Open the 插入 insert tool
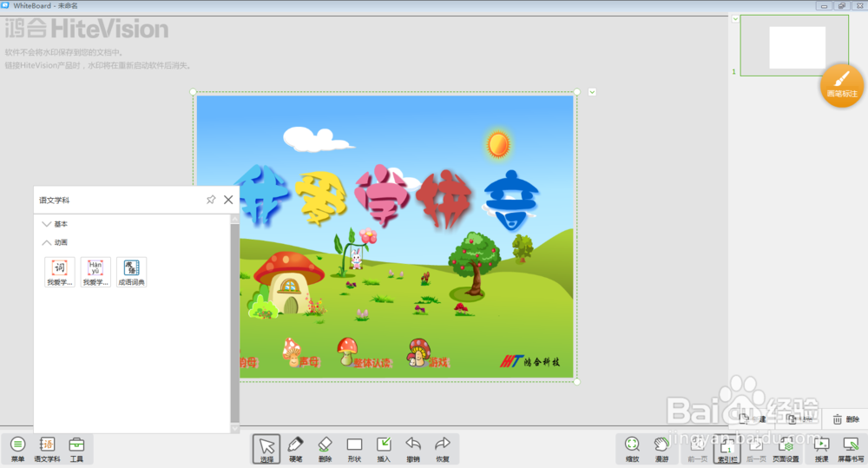Viewport: 868px width, 468px height. (x=384, y=449)
